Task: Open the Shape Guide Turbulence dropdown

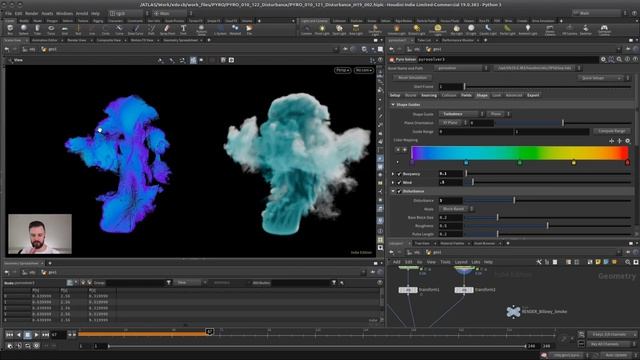Action: click(x=461, y=114)
